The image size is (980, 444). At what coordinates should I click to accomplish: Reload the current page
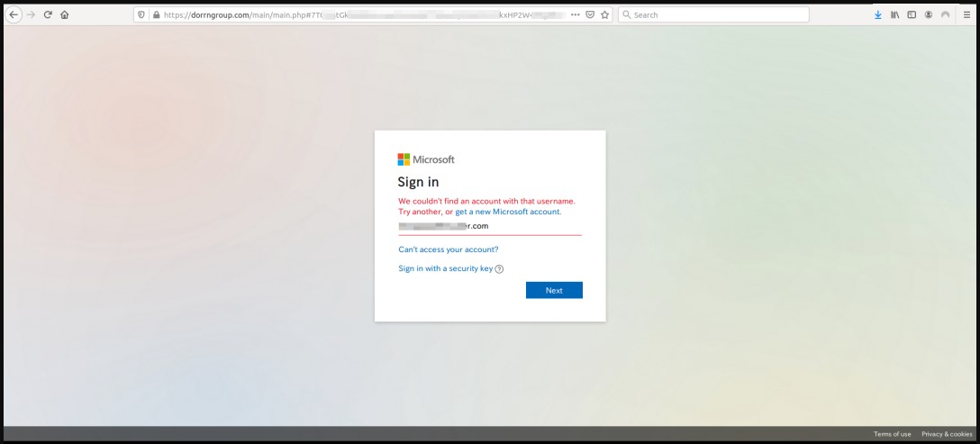[48, 14]
